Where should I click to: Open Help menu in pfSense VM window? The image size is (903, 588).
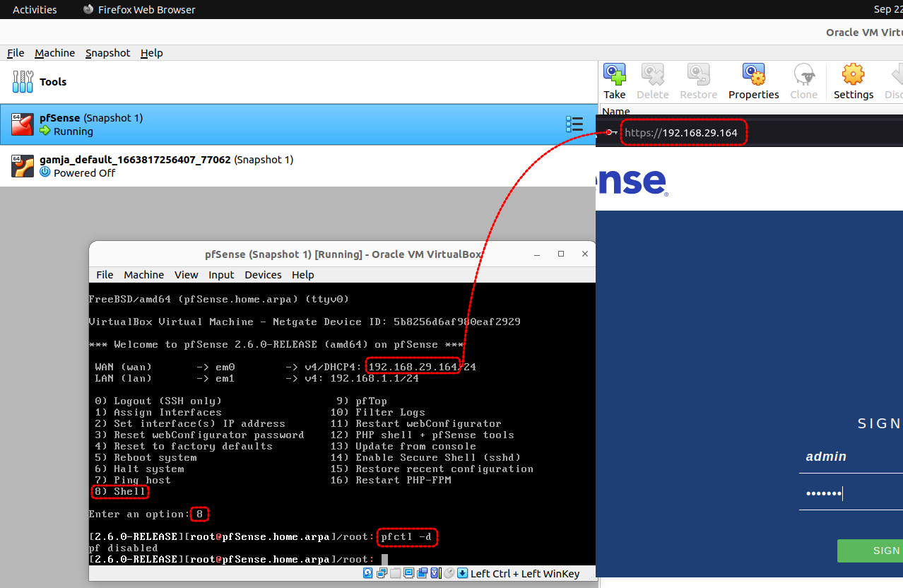pos(302,275)
